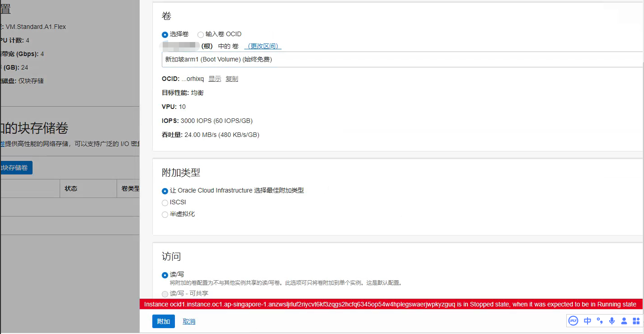
Task: Select the 输入卷 OCID radio option
Action: tap(201, 34)
